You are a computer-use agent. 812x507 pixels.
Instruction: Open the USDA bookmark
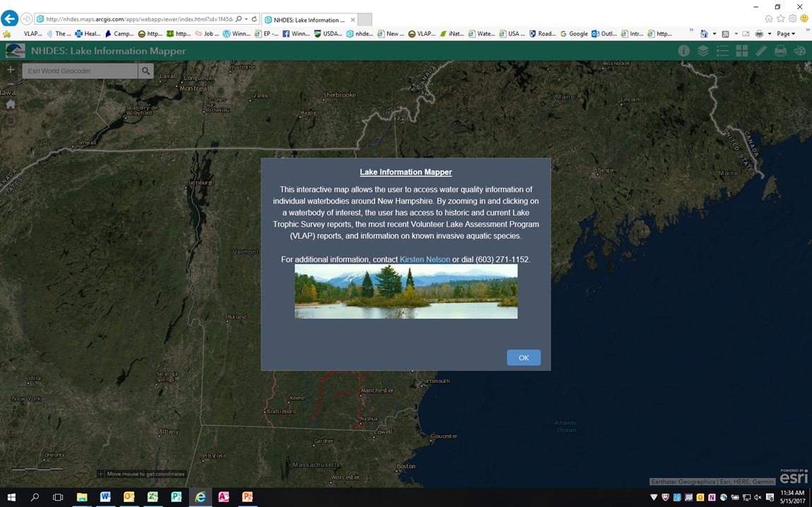328,34
